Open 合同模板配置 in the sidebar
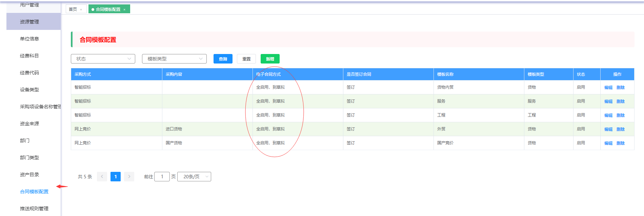This screenshot has width=644, height=216. point(34,192)
